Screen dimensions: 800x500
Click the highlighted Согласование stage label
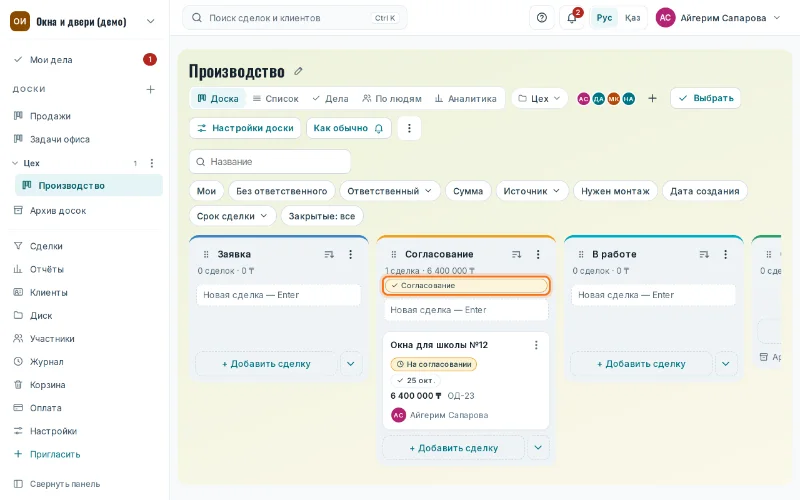466,286
